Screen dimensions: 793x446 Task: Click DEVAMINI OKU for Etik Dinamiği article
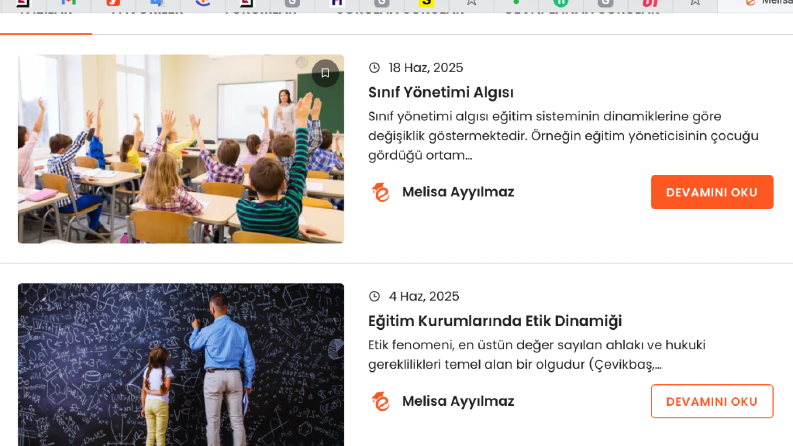coord(712,402)
